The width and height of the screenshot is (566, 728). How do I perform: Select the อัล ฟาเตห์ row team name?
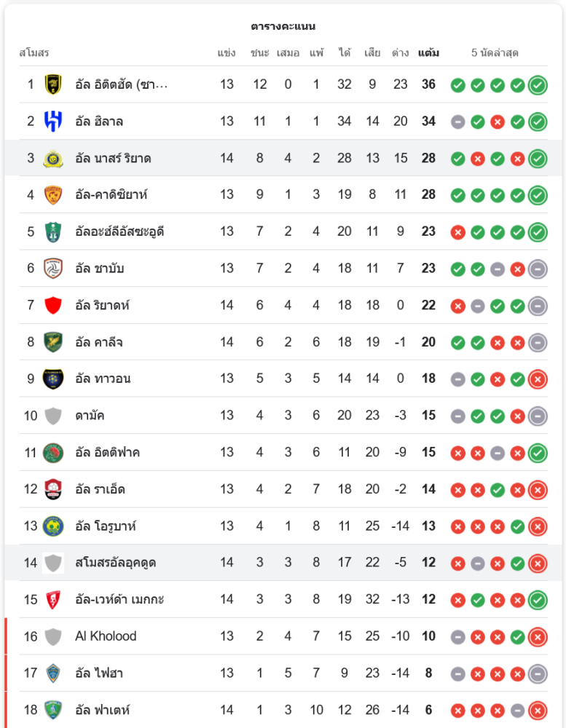pos(103,710)
